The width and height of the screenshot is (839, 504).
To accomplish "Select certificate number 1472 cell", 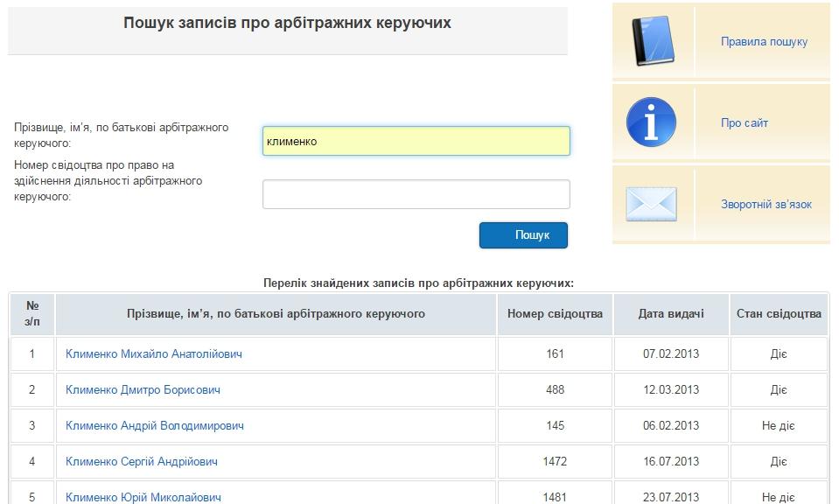I will [555, 462].
